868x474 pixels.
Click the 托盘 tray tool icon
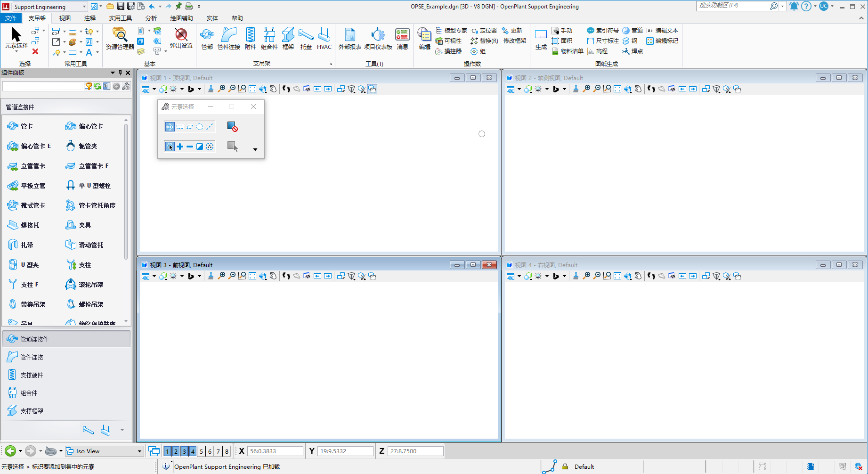click(306, 38)
